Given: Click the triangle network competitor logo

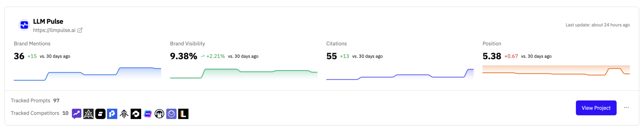Looking at the screenshot, I should [x=88, y=114].
